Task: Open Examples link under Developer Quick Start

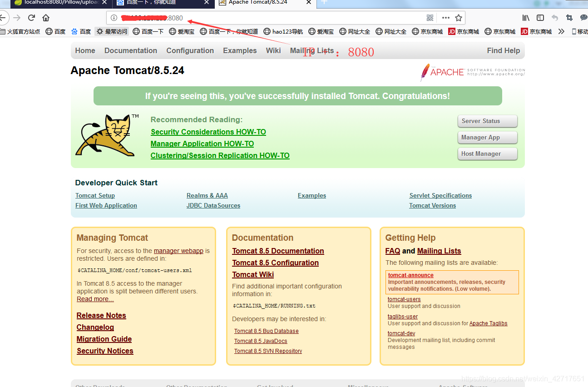Action: click(x=312, y=195)
